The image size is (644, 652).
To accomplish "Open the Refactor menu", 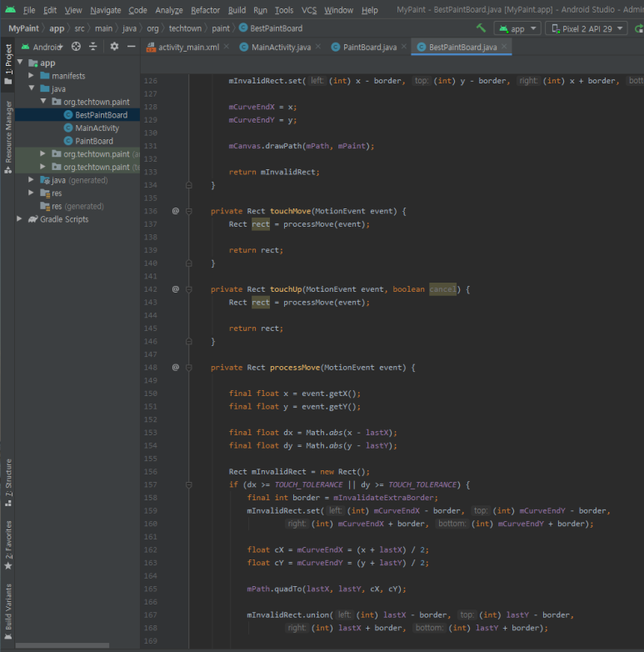I will [x=205, y=10].
